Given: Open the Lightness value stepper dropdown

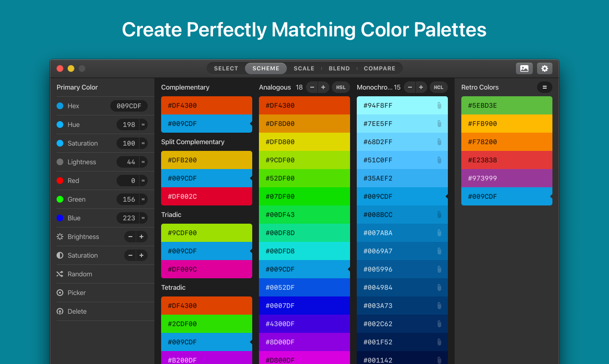Looking at the screenshot, I should pos(143,162).
